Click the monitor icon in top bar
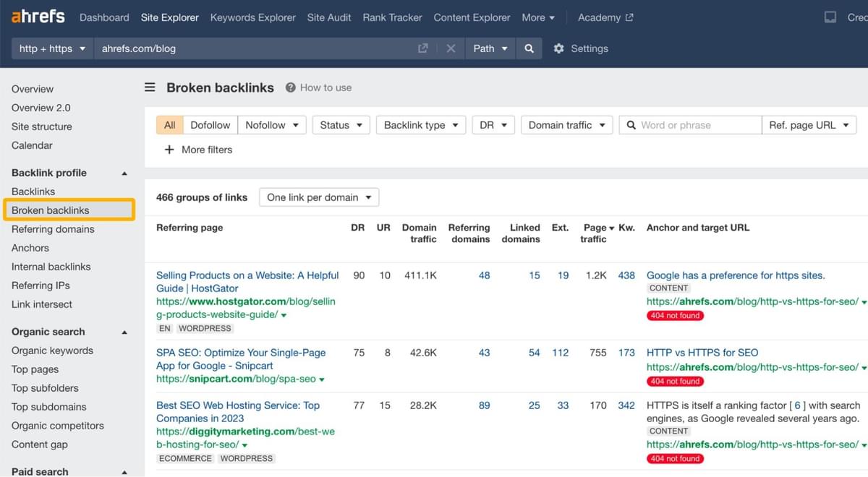The image size is (868, 477). click(830, 17)
